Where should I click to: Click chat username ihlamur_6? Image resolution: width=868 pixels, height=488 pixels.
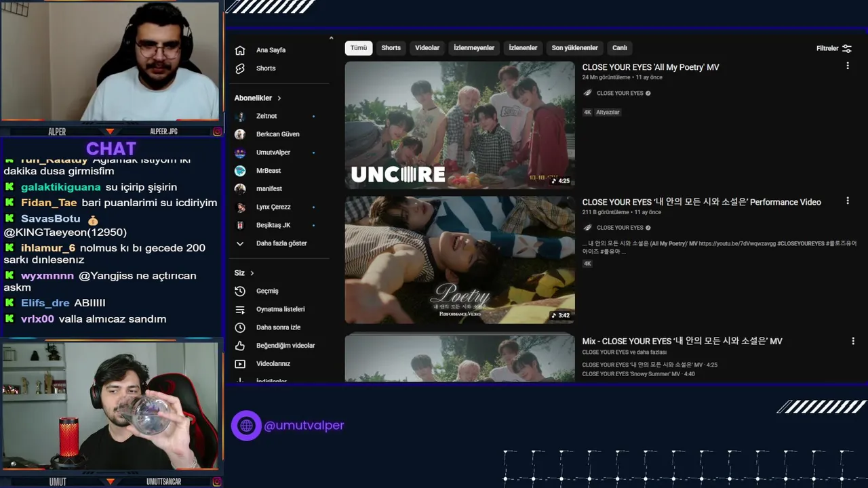click(x=47, y=248)
